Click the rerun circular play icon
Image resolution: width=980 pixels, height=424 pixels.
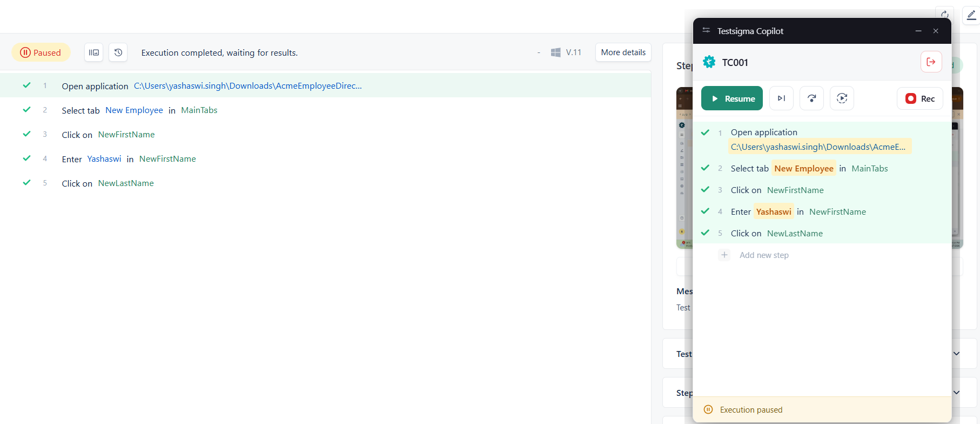click(842, 98)
